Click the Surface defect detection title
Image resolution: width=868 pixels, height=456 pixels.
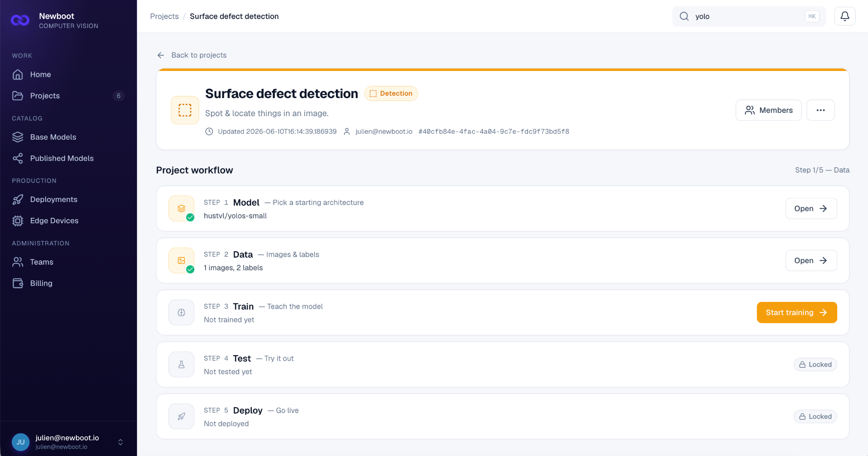pos(282,94)
